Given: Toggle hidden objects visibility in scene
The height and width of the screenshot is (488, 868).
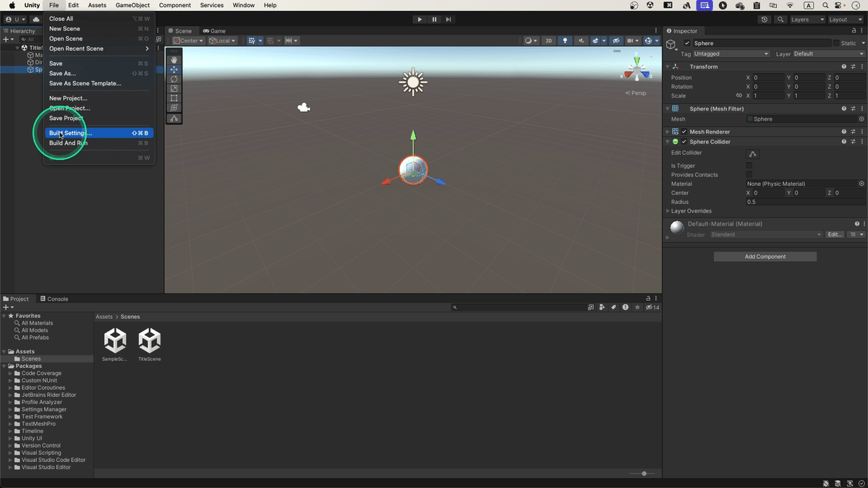Looking at the screenshot, I should click(616, 40).
